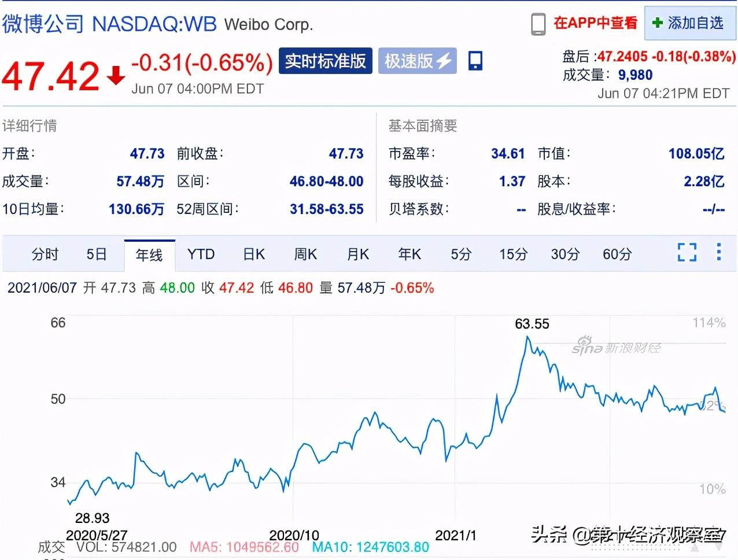Add Weibo to watchlist via 添加自选

coord(690,23)
